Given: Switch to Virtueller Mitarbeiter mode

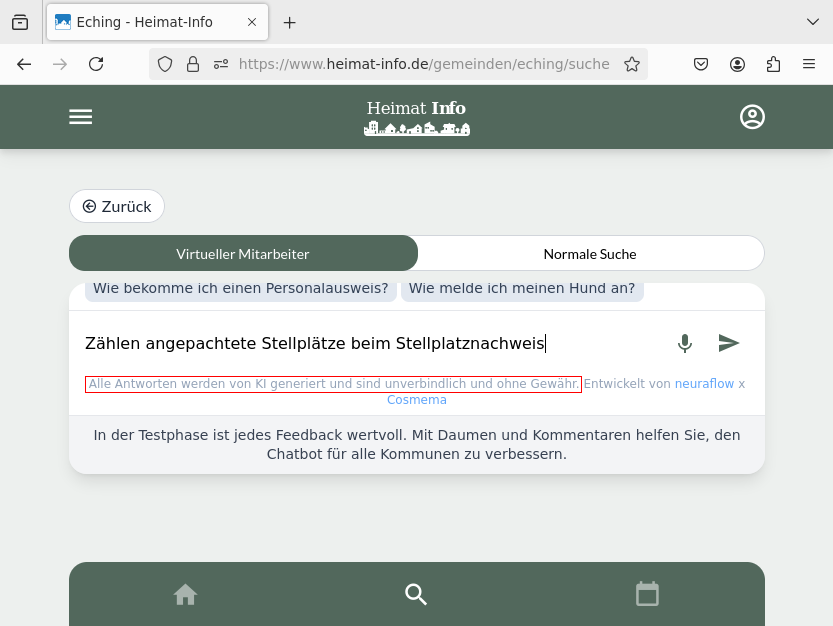Looking at the screenshot, I should tap(243, 254).
